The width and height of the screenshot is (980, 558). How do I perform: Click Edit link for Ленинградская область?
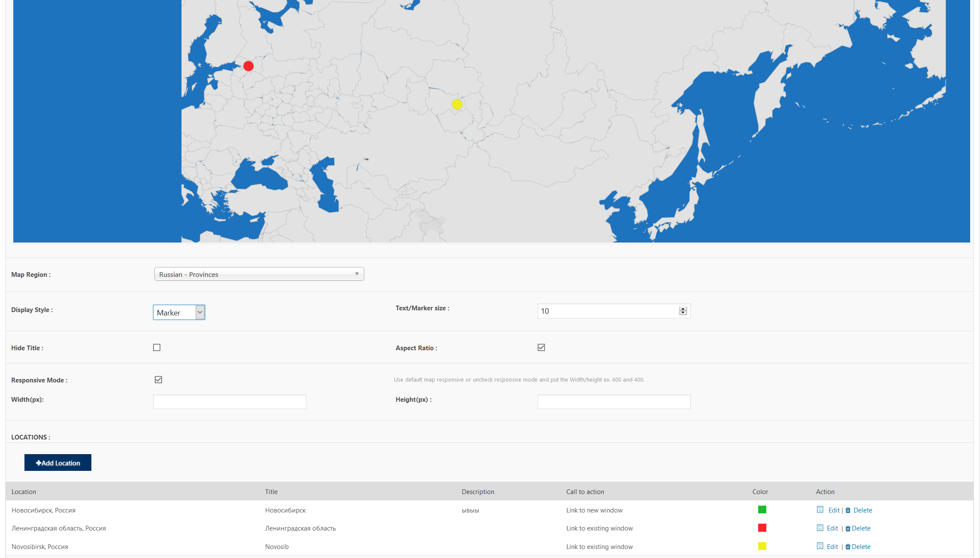coord(832,528)
